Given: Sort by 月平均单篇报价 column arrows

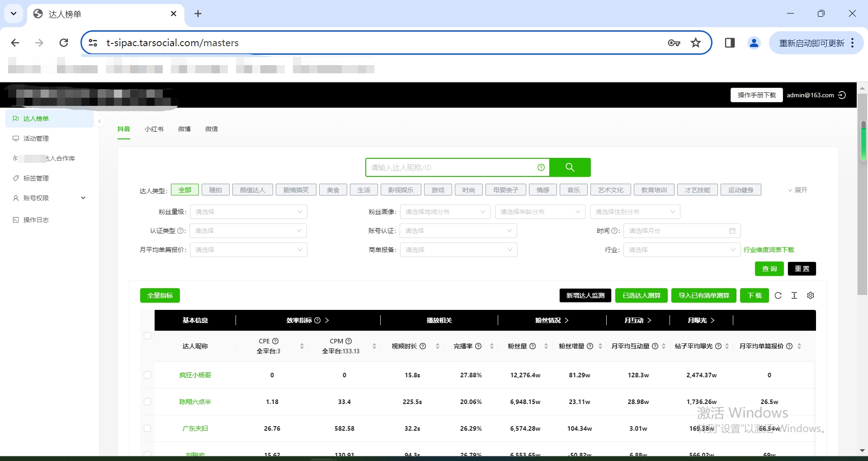Looking at the screenshot, I should [799, 346].
